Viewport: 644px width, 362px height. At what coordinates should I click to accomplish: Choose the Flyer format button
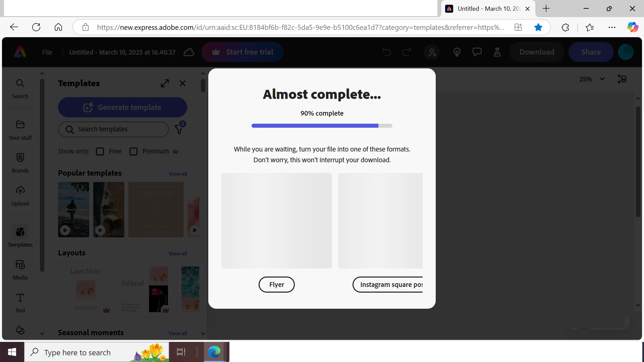tap(276, 285)
